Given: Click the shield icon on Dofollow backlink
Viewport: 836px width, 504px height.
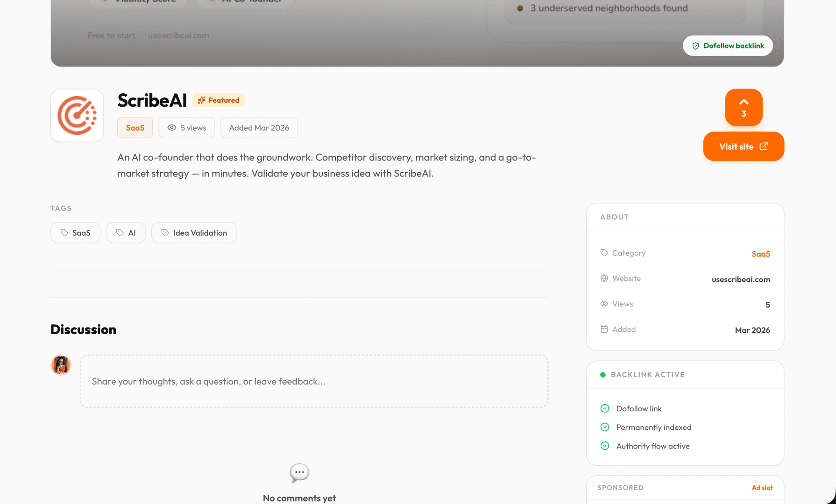Looking at the screenshot, I should tap(695, 46).
